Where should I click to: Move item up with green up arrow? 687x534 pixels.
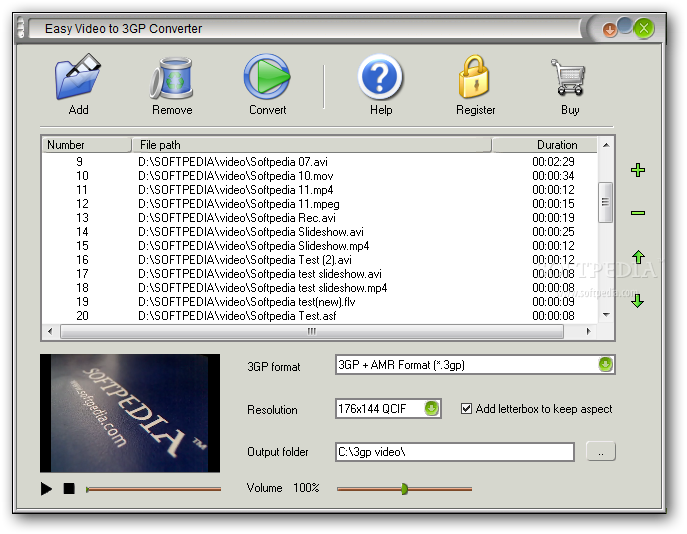pyautogui.click(x=638, y=257)
